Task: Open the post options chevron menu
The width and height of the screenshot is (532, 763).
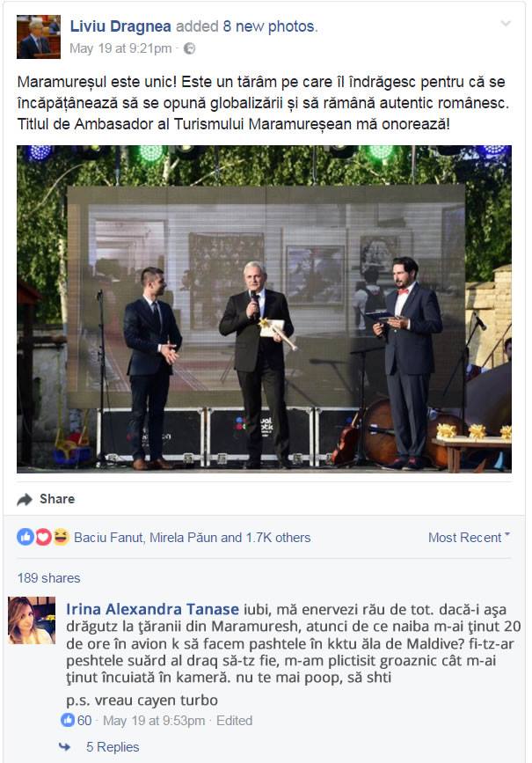Action: coord(506,24)
